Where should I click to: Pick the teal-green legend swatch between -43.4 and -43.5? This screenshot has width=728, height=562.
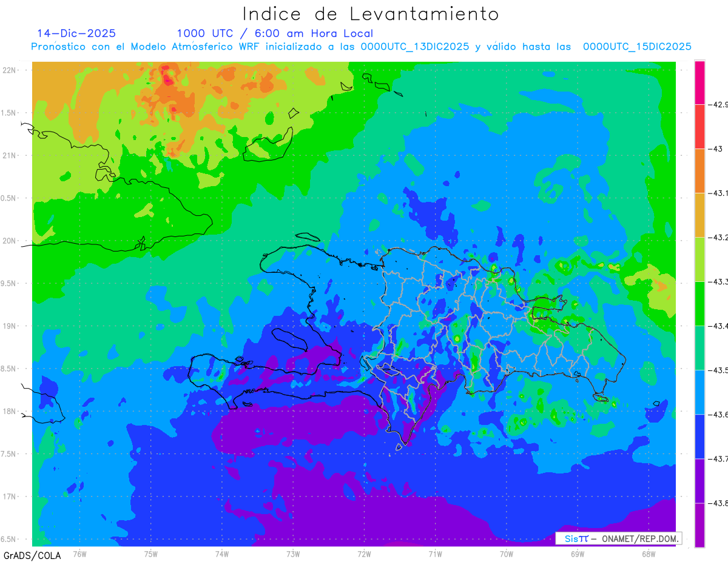point(699,347)
